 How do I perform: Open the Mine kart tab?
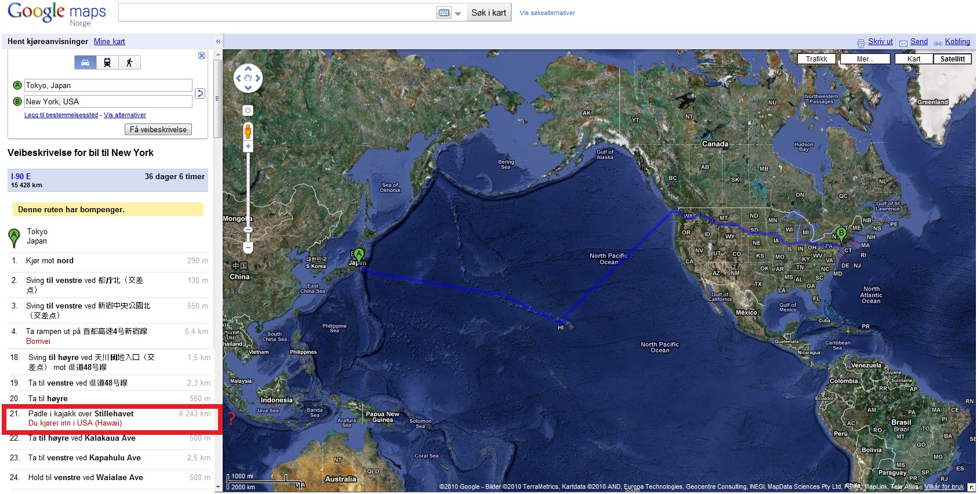[x=110, y=42]
